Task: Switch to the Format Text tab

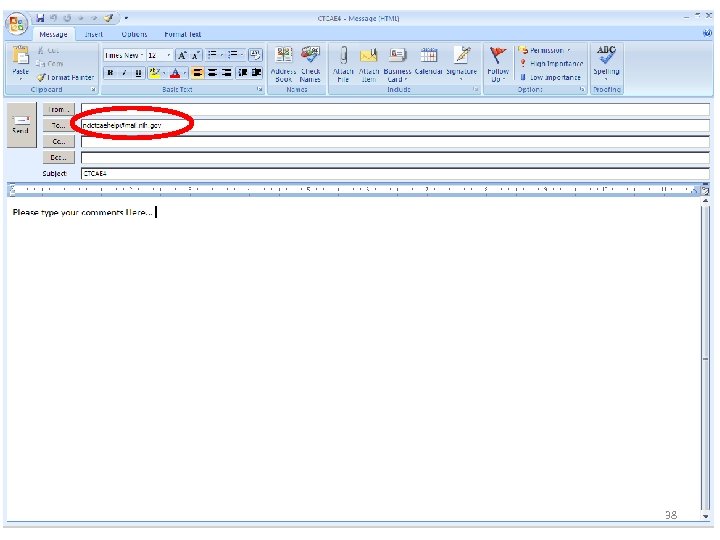Action: coord(183,34)
